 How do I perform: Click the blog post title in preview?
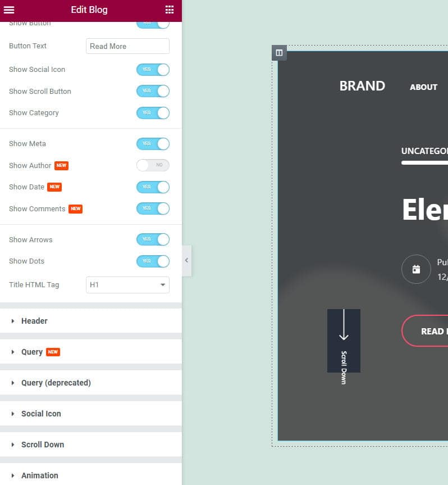point(425,210)
